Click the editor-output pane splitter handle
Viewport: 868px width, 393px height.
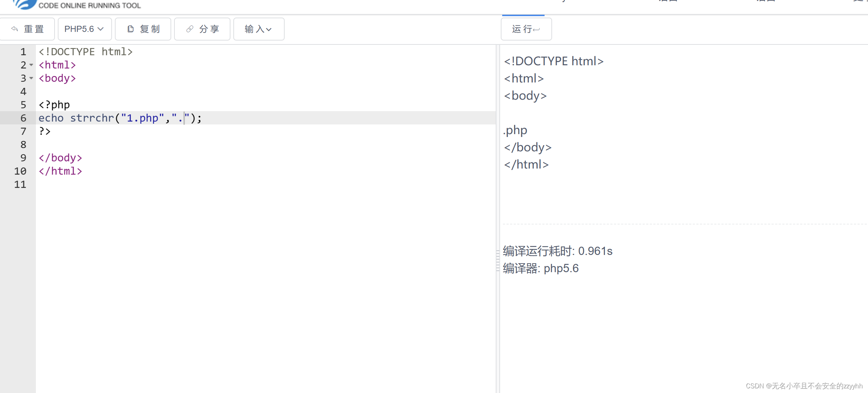(498, 261)
